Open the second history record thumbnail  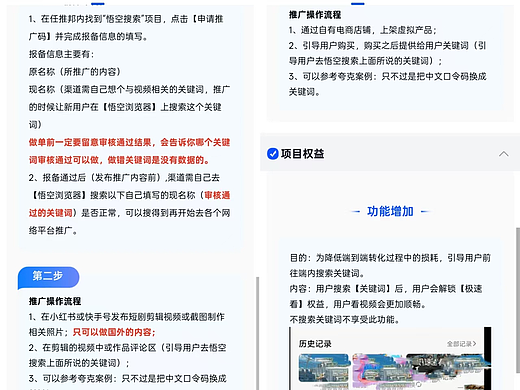(x=378, y=368)
